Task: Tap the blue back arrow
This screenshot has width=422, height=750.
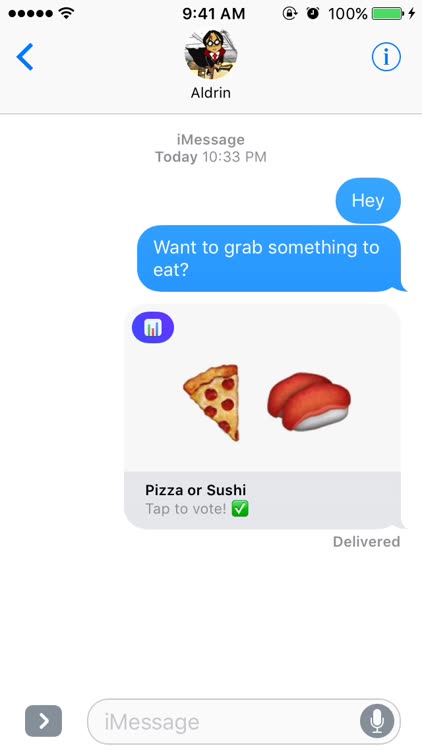Action: pyautogui.click(x=25, y=57)
